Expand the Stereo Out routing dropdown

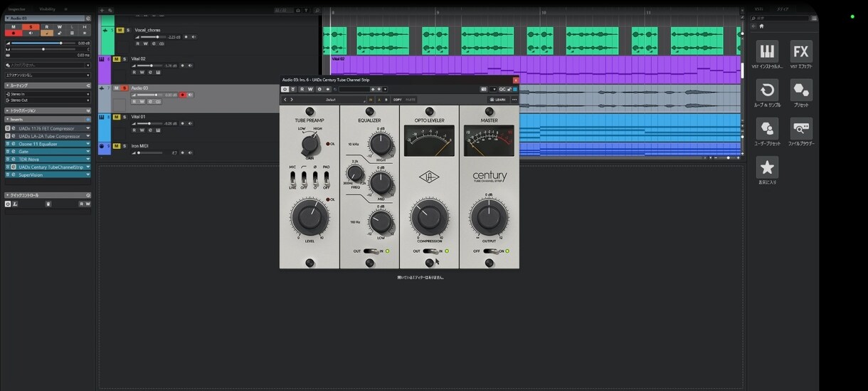[x=88, y=100]
